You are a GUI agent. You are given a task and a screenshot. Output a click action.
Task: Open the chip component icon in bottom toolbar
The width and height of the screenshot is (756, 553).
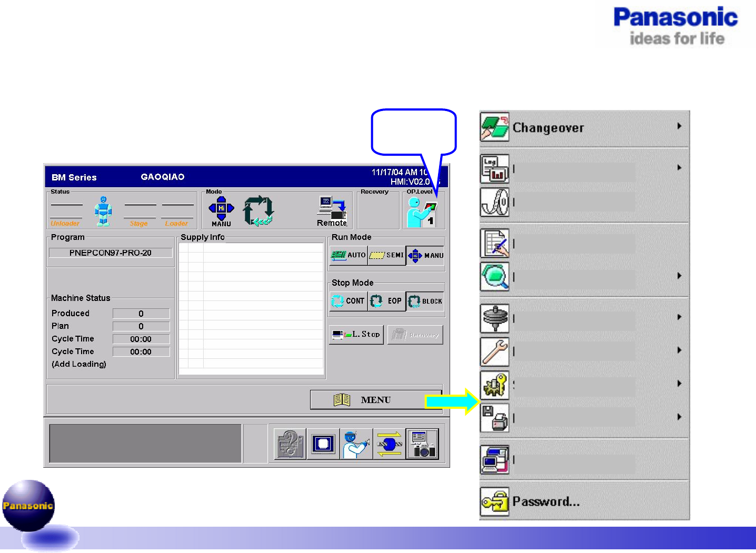point(323,444)
